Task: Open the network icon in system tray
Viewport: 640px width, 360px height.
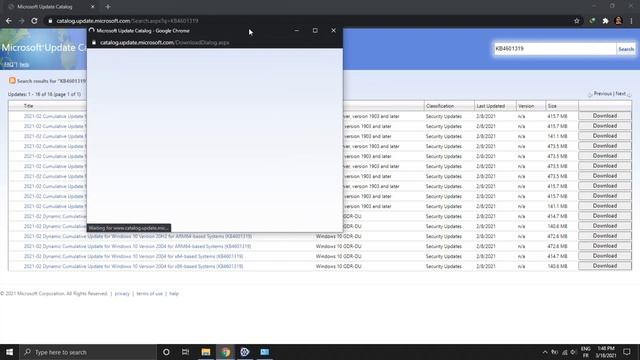Action: (x=564, y=352)
